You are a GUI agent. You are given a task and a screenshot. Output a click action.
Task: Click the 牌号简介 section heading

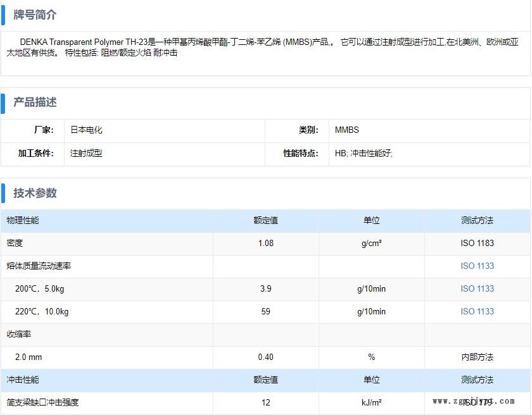click(x=35, y=15)
